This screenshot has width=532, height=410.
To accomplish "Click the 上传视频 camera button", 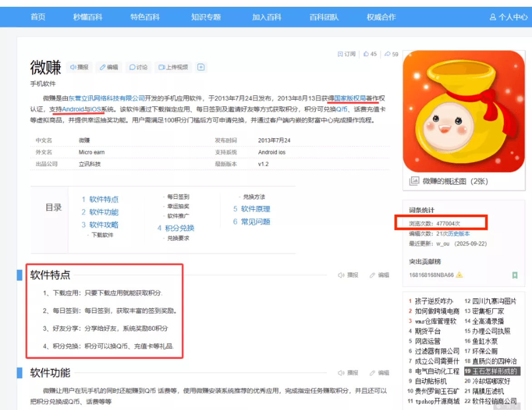I will [x=173, y=67].
